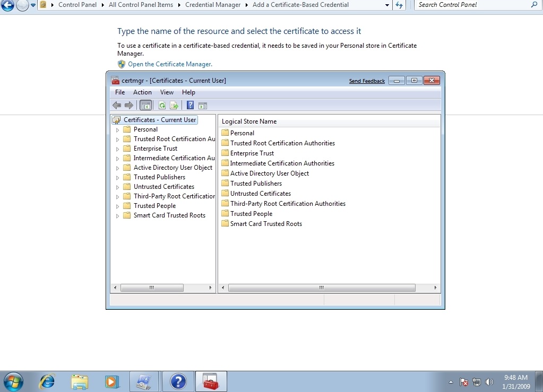The width and height of the screenshot is (543, 392).
Task: Click the Refresh icon in certmgr toolbar
Action: pos(162,105)
